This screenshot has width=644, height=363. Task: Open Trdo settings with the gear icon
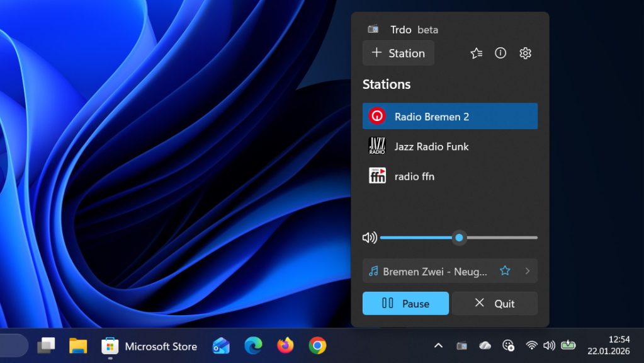(525, 53)
